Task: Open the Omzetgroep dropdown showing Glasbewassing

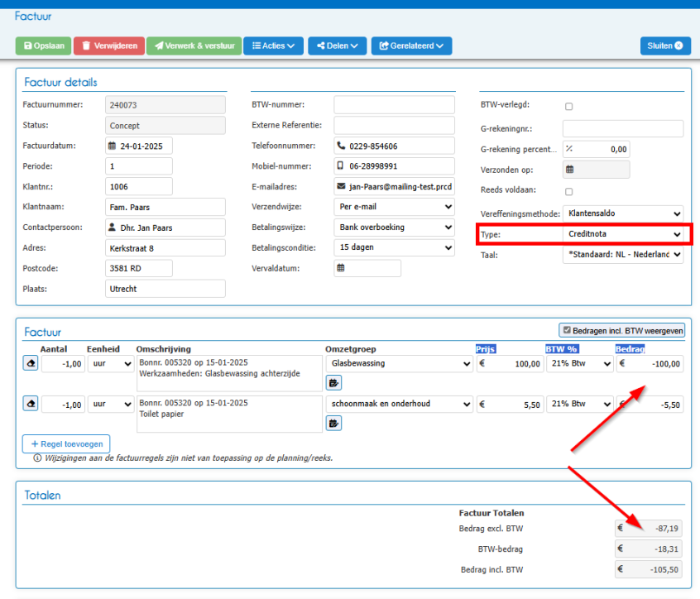Action: (399, 363)
